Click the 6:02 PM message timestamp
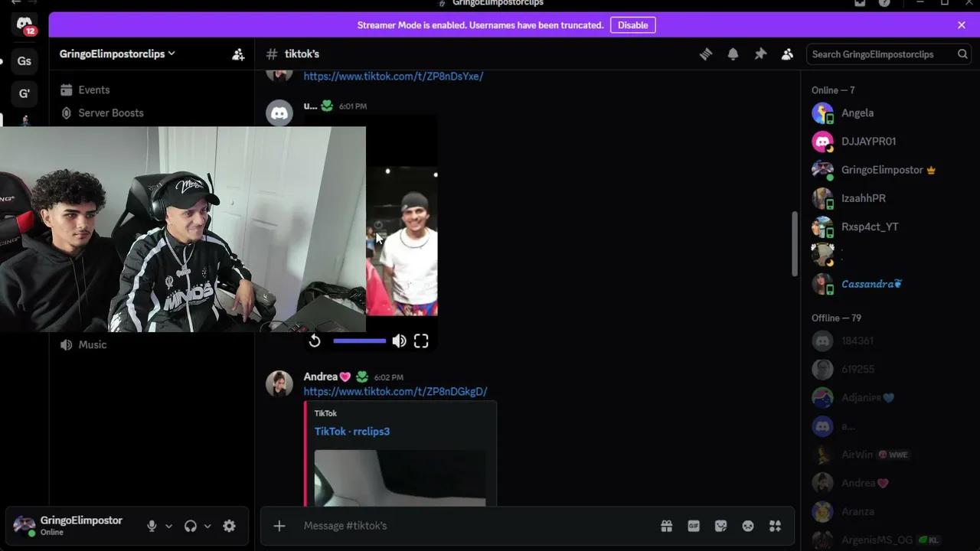 389,377
